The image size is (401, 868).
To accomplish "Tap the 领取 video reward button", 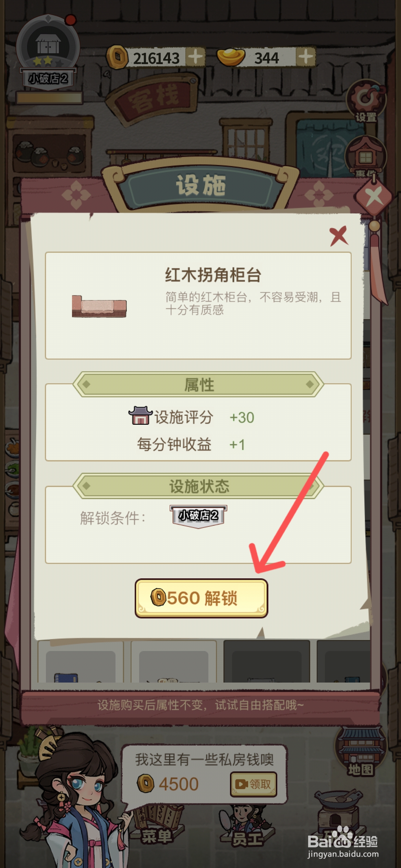I will (x=253, y=784).
